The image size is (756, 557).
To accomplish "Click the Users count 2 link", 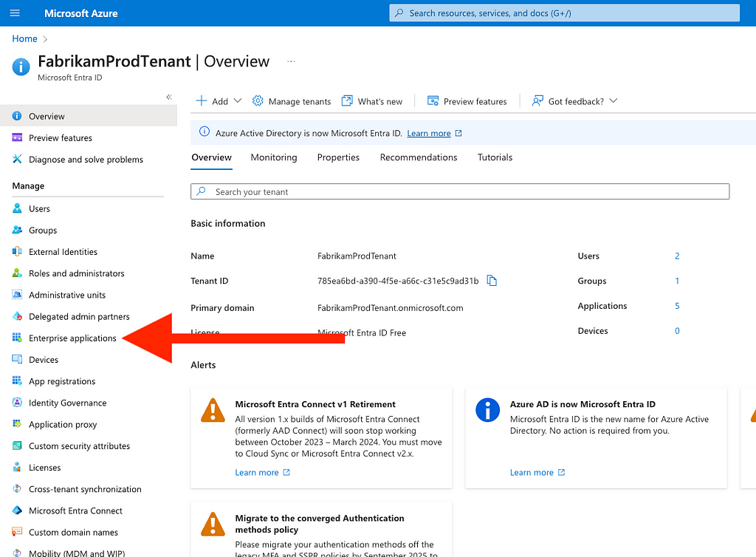I will pyautogui.click(x=677, y=256).
